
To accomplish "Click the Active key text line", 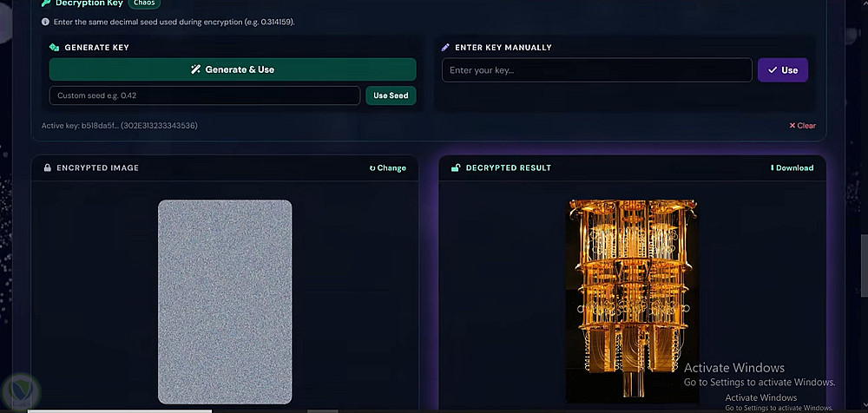I will 120,126.
